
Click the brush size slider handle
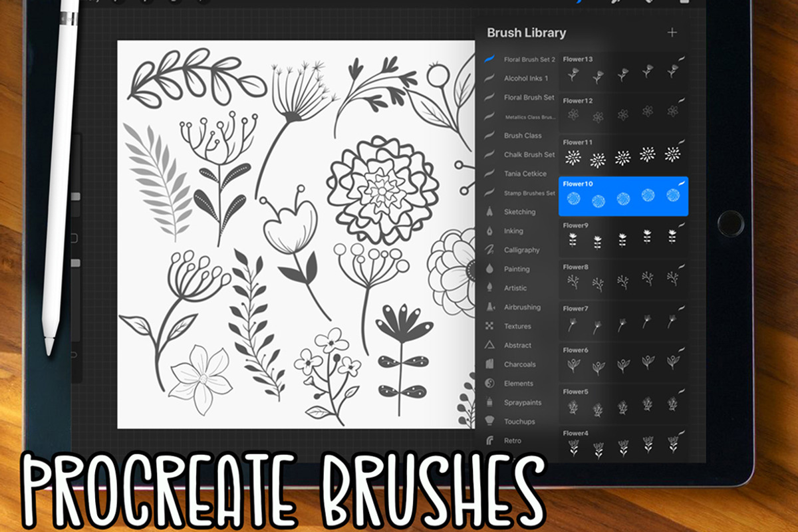click(75, 197)
